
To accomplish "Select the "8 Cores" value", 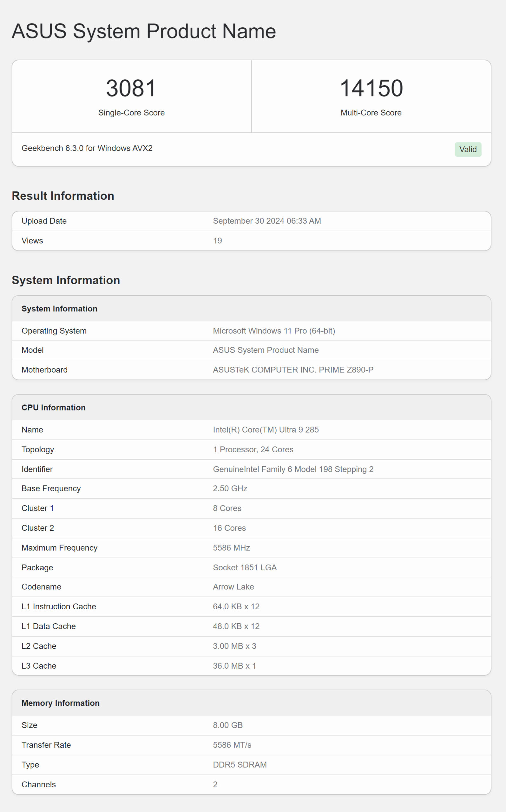I will click(x=227, y=508).
